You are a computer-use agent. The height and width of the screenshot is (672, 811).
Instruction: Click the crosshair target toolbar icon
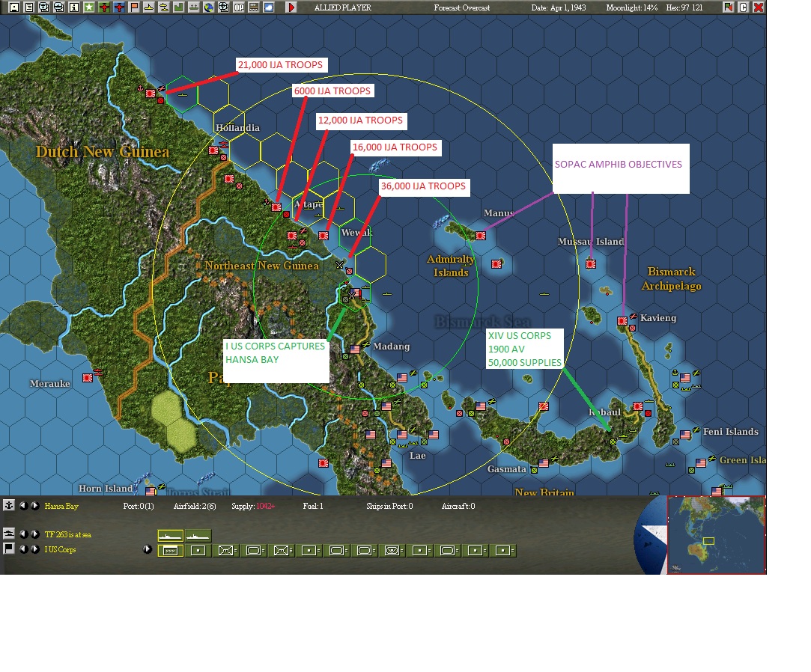point(224,7)
